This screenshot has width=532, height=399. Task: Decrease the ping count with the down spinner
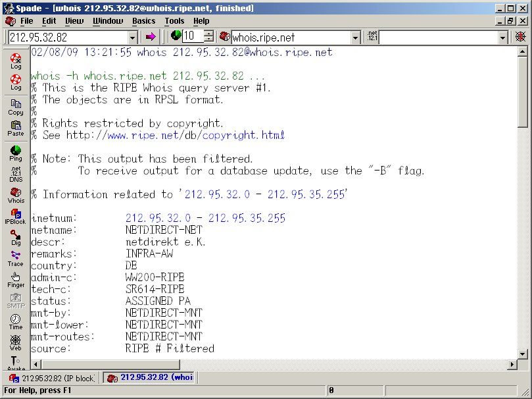209,40
